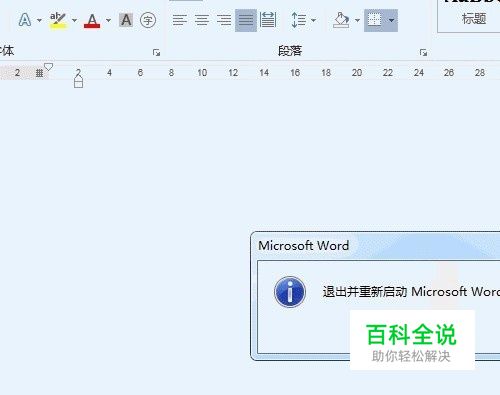Image resolution: width=500 pixels, height=395 pixels.
Task: Click the first line indent marker
Action: [49, 67]
